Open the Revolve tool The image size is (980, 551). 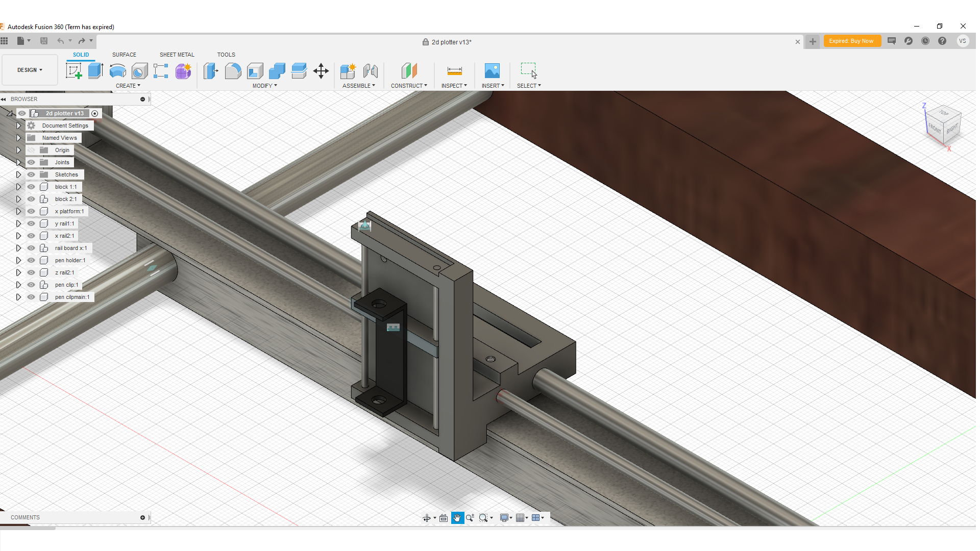(117, 71)
